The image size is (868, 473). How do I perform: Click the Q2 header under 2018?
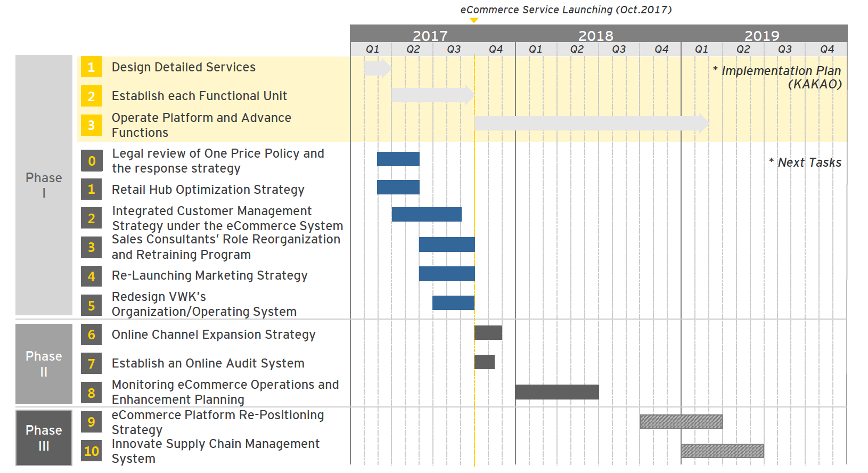[x=577, y=49]
